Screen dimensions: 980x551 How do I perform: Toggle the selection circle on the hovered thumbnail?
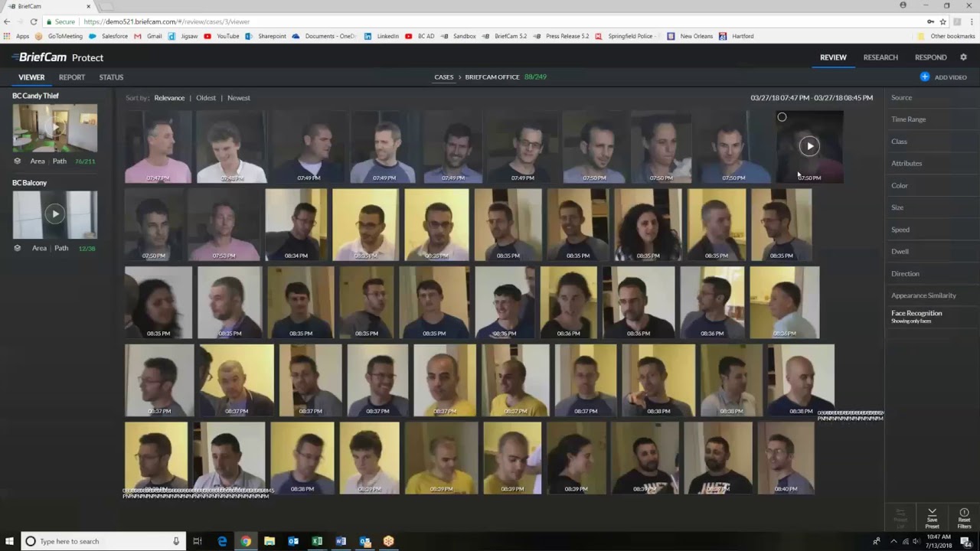[782, 117]
